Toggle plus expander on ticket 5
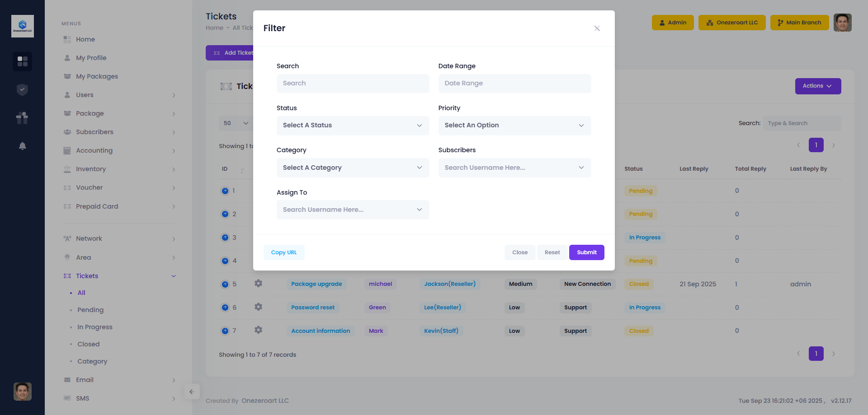This screenshot has width=868, height=415. pyautogui.click(x=225, y=284)
